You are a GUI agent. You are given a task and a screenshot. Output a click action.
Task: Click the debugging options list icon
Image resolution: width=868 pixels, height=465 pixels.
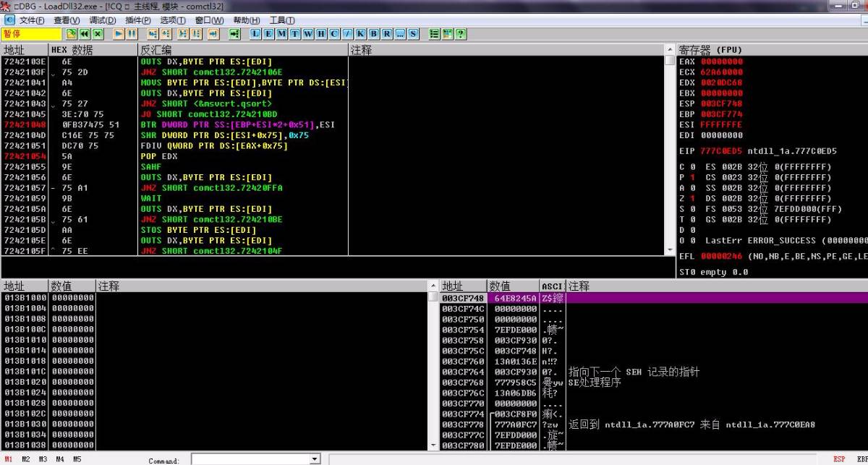[x=435, y=33]
